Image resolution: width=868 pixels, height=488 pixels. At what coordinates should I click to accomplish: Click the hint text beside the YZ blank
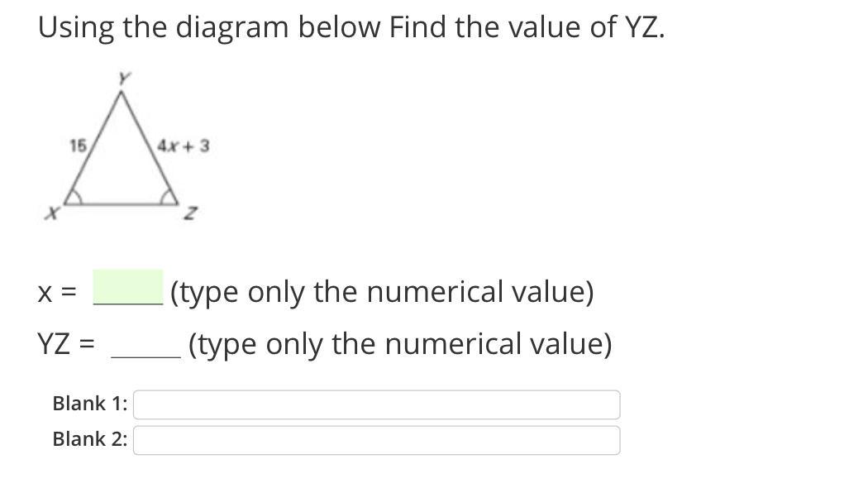point(400,344)
